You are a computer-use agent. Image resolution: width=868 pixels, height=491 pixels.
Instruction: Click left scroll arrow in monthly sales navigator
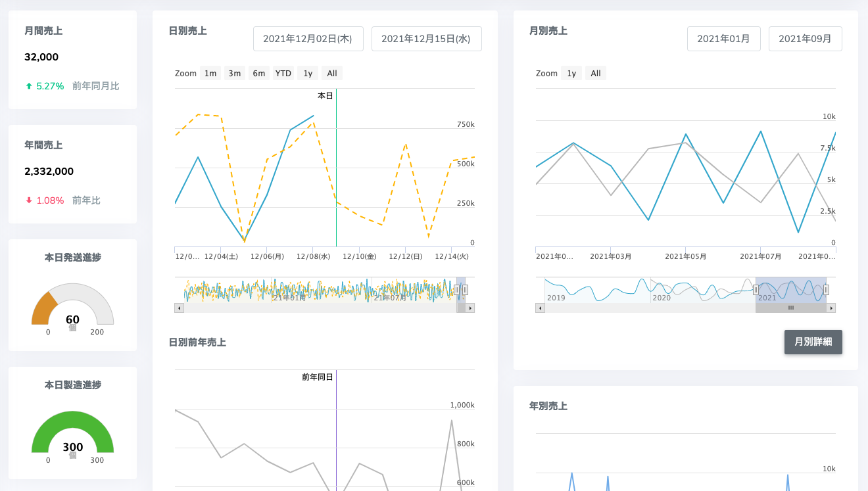point(541,308)
